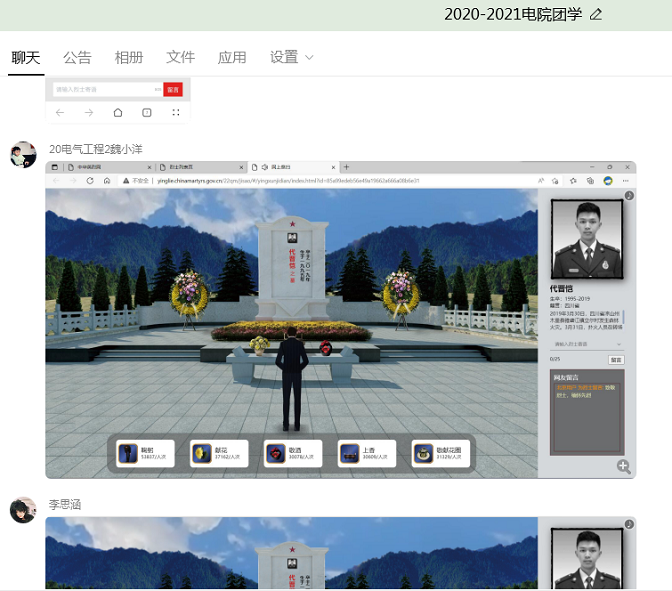Screen dimensions: 672x591
Task: Open the small phone screenshot thumbnail at top
Action: click(118, 100)
